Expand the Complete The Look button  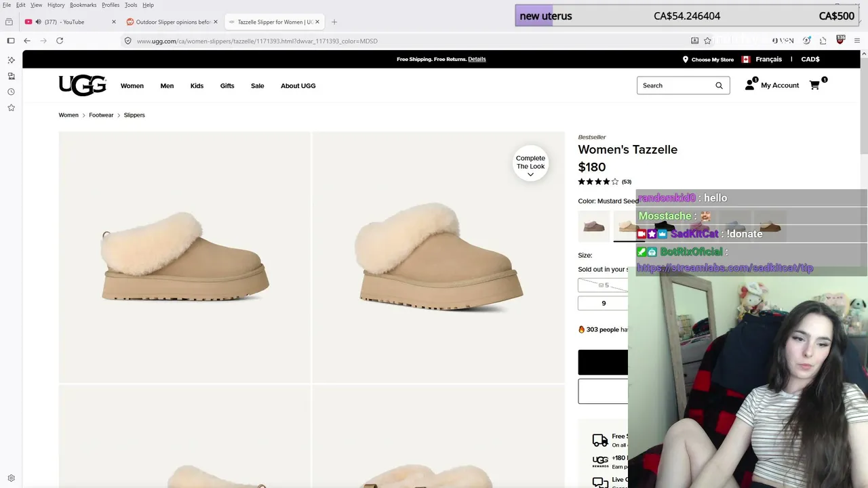(x=530, y=163)
